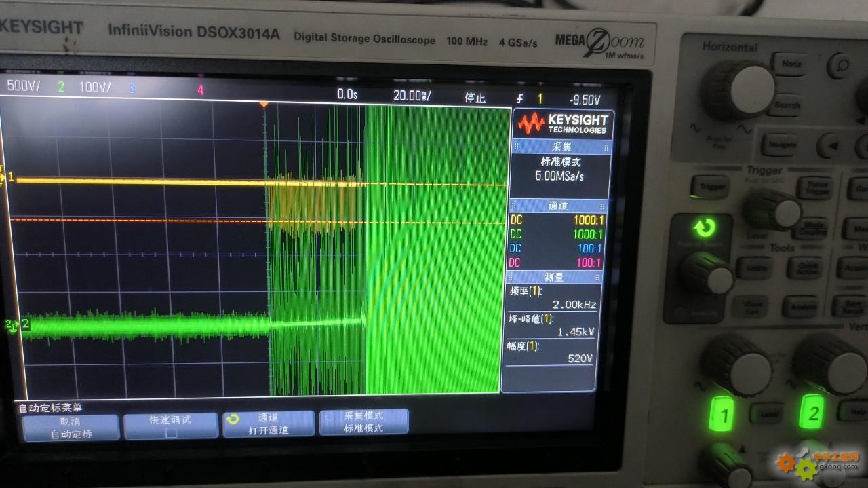Click the channel 4 indicator in status bar
This screenshot has width=868, height=488.
pos(201,89)
